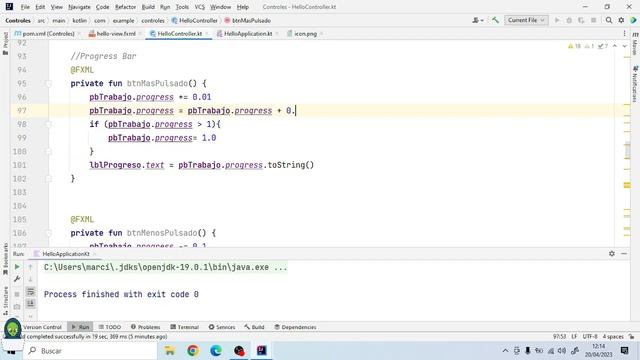Open Search Everywhere magnifier icon
This screenshot has height=360, width=640.
pyautogui.click(x=609, y=20)
